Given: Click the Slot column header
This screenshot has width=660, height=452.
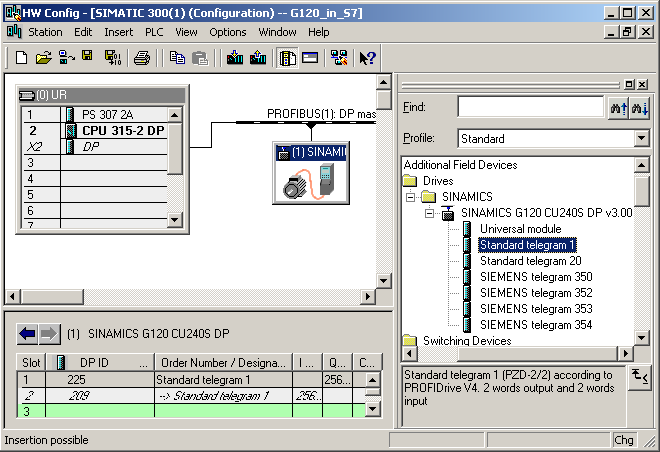Looking at the screenshot, I should 31,363.
